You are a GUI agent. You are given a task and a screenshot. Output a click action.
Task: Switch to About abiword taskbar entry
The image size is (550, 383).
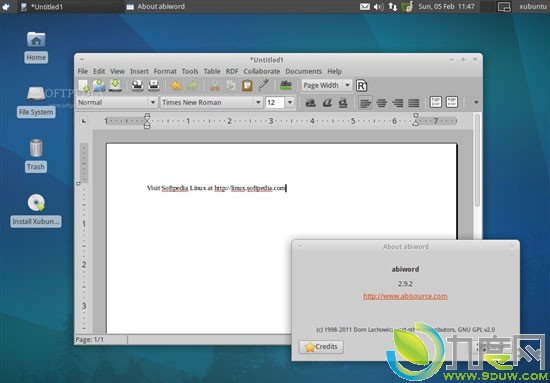(155, 6)
